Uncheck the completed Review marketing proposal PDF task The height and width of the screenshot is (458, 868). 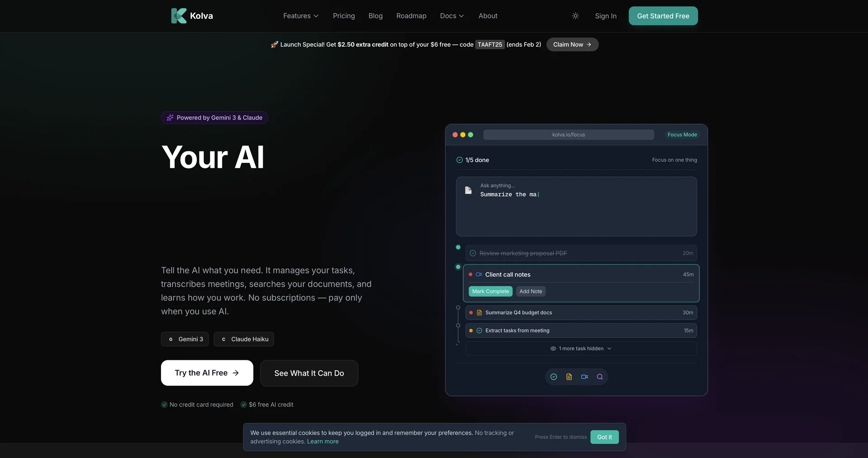(x=473, y=253)
